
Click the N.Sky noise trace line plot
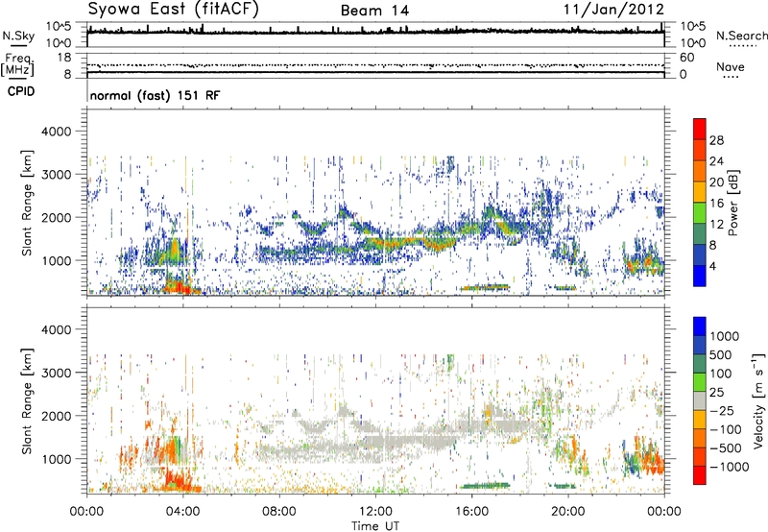click(375, 32)
